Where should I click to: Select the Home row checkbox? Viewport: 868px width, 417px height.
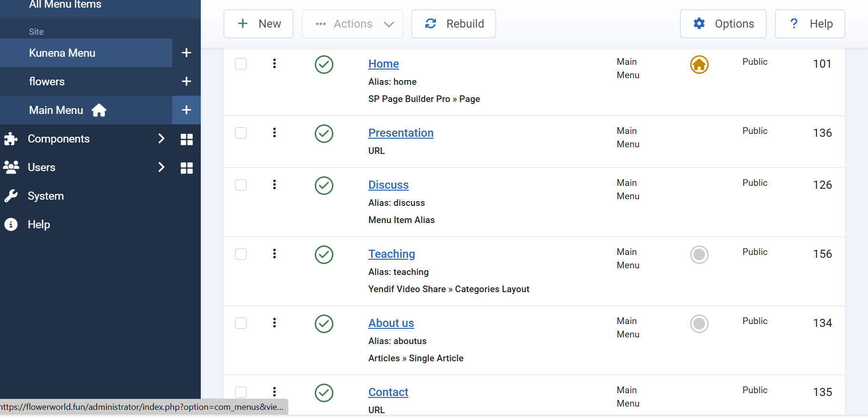[241, 64]
